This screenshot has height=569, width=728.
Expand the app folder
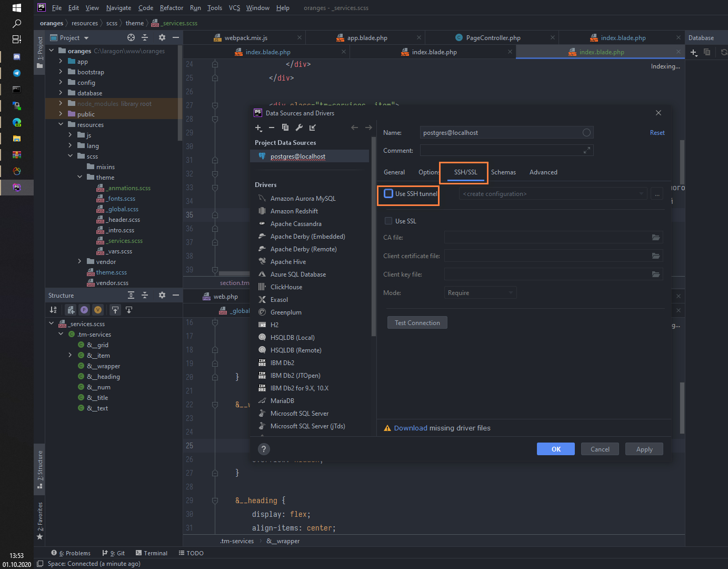(x=61, y=61)
